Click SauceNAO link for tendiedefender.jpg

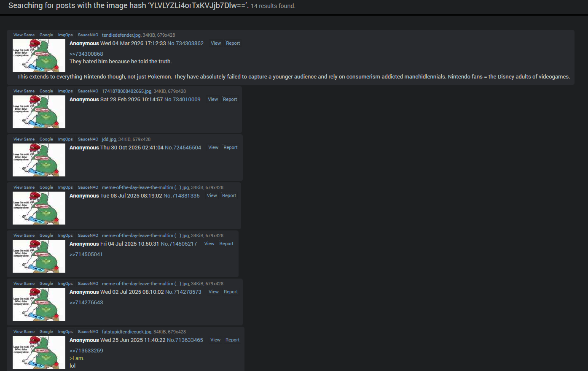pyautogui.click(x=88, y=35)
